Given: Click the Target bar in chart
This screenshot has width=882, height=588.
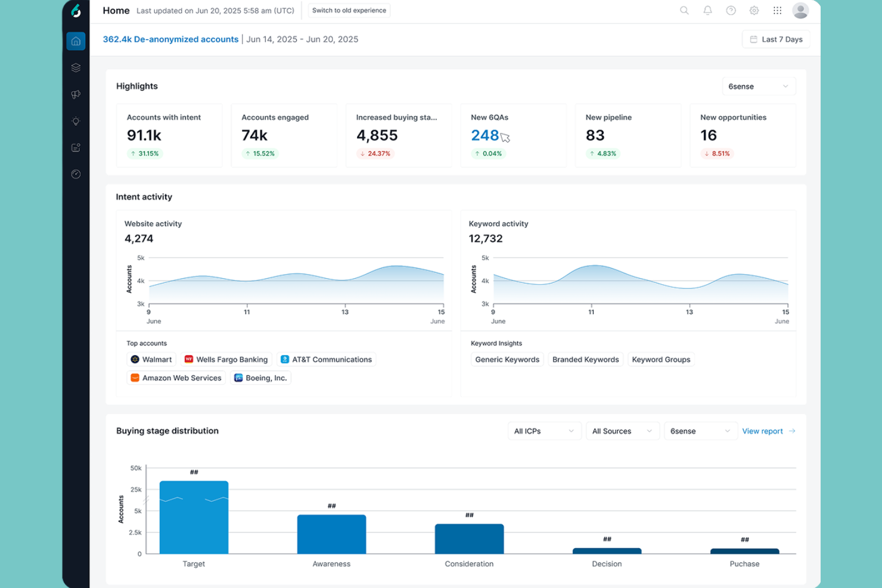Looking at the screenshot, I should (194, 517).
